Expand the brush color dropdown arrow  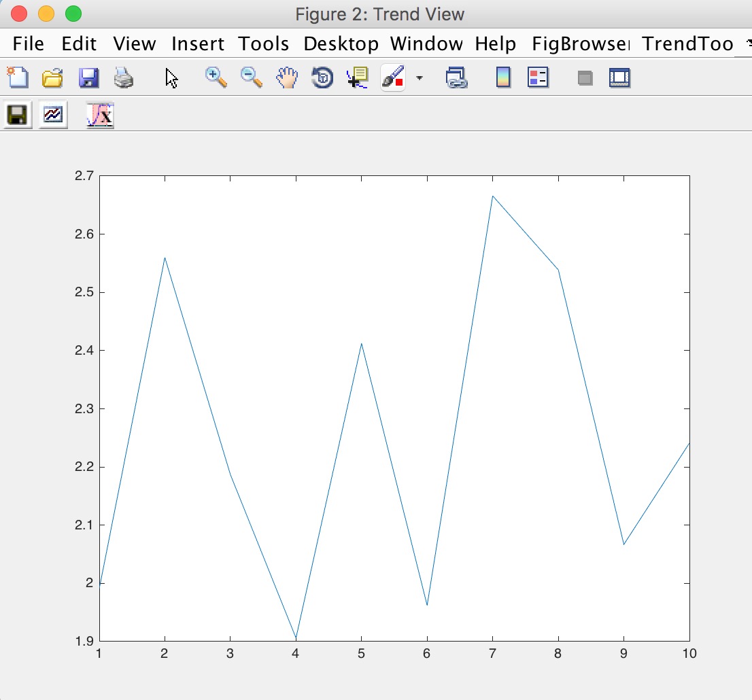point(419,77)
